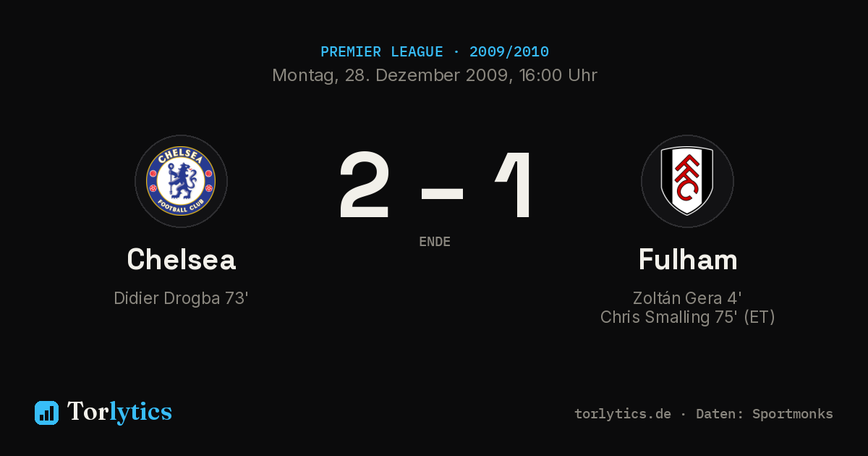This screenshot has height=456, width=868.
Task: Select the Torlytics brand name text
Action: click(119, 412)
